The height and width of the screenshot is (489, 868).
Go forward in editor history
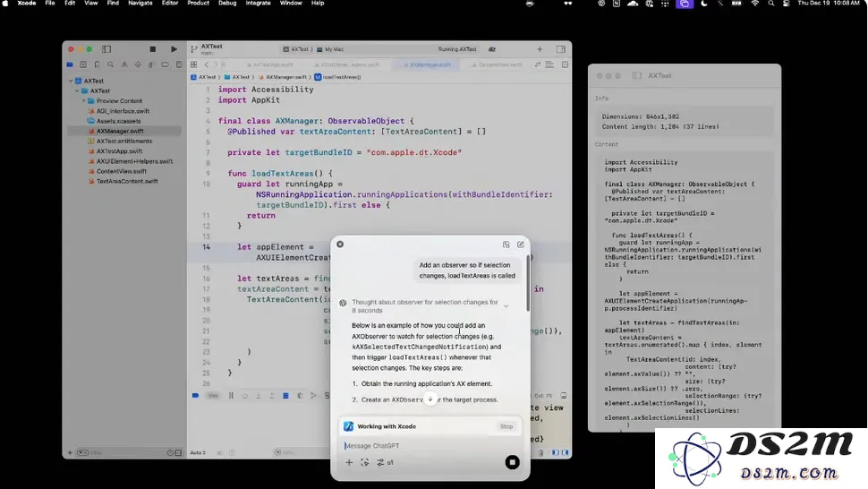tap(216, 64)
